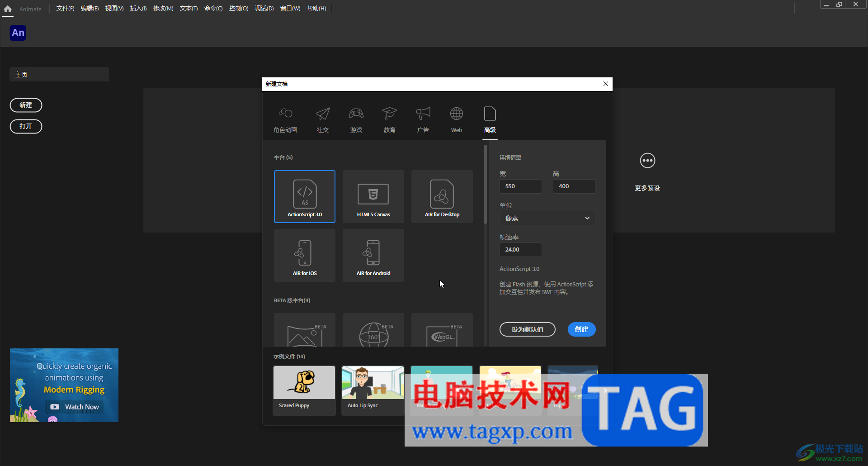Viewport: 868px width, 466px height.
Task: Choose the AIR for iOS platform
Action: click(x=305, y=255)
